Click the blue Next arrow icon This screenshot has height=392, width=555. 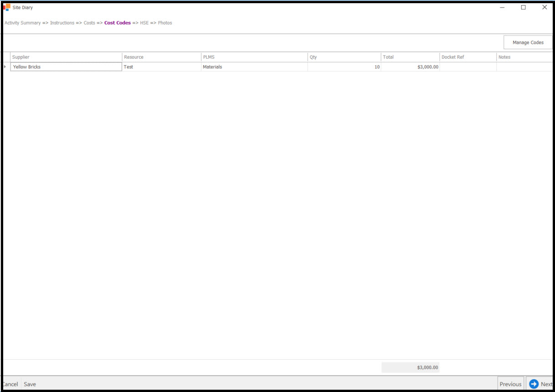coord(534,384)
